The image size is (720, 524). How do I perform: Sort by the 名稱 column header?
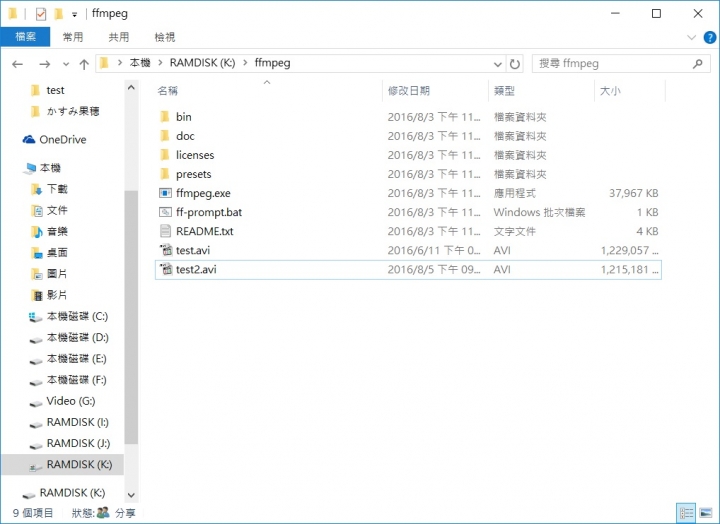(167, 91)
